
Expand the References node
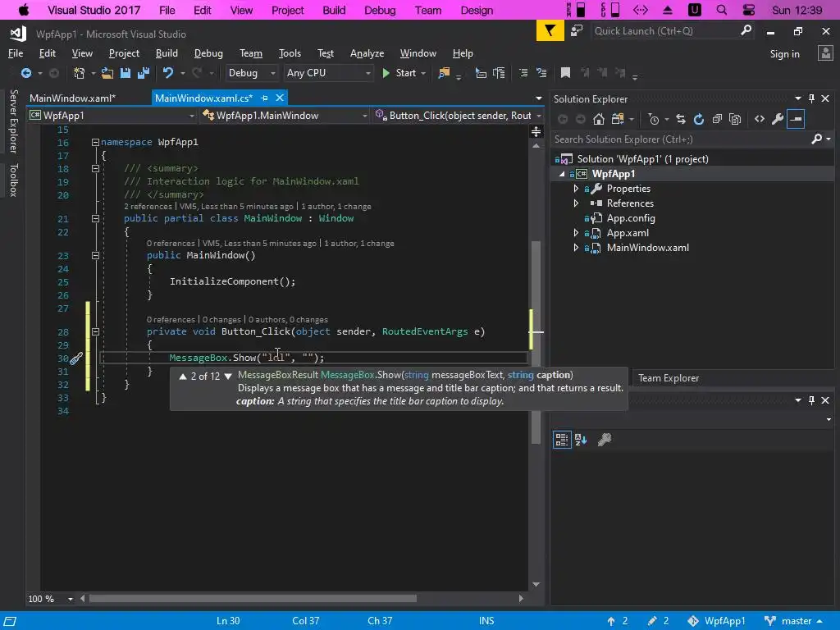pyautogui.click(x=577, y=203)
